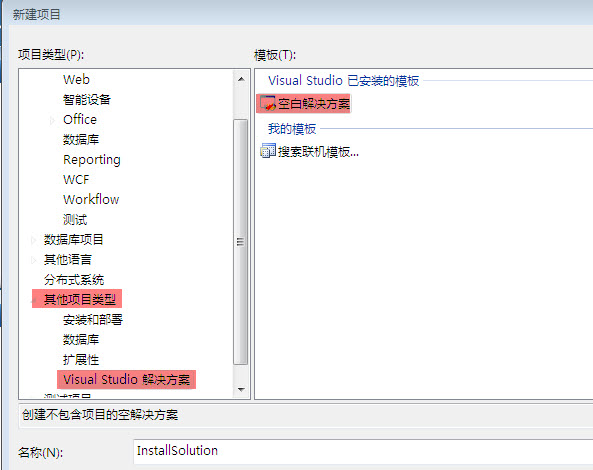The width and height of the screenshot is (593, 470).
Task: Select the 智能设备 project type
Action: tap(87, 99)
